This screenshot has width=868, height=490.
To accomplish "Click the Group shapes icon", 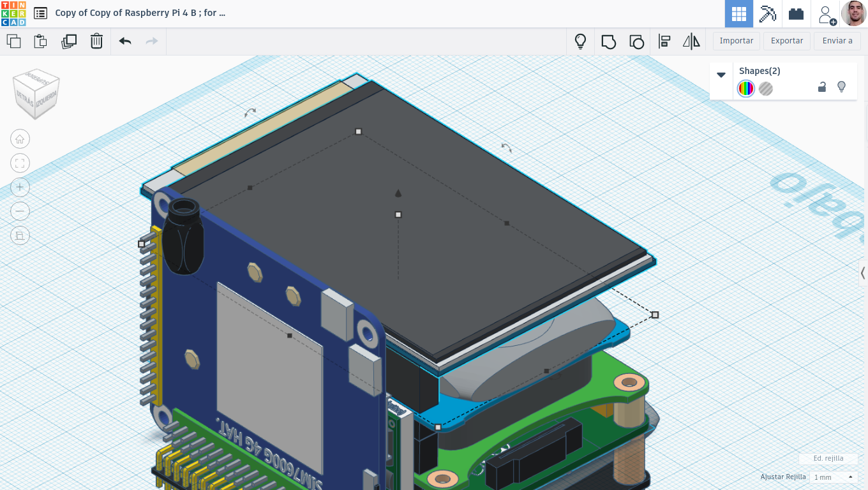I will (609, 41).
